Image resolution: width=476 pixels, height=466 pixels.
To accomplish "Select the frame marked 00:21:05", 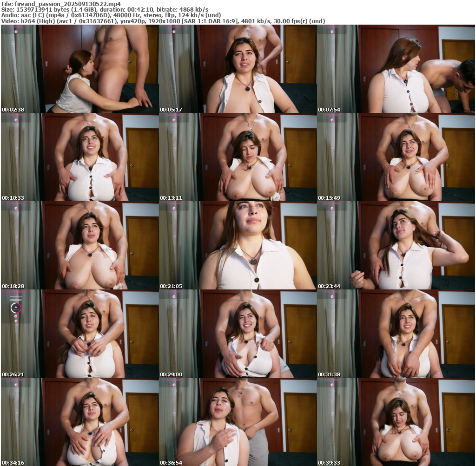I will click(x=238, y=245).
